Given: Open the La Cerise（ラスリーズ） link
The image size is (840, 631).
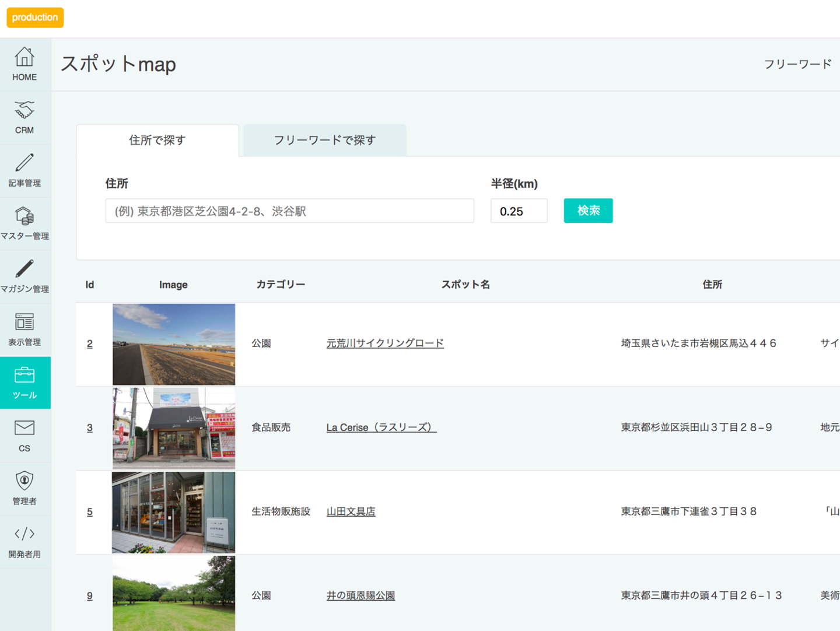Looking at the screenshot, I should (381, 427).
